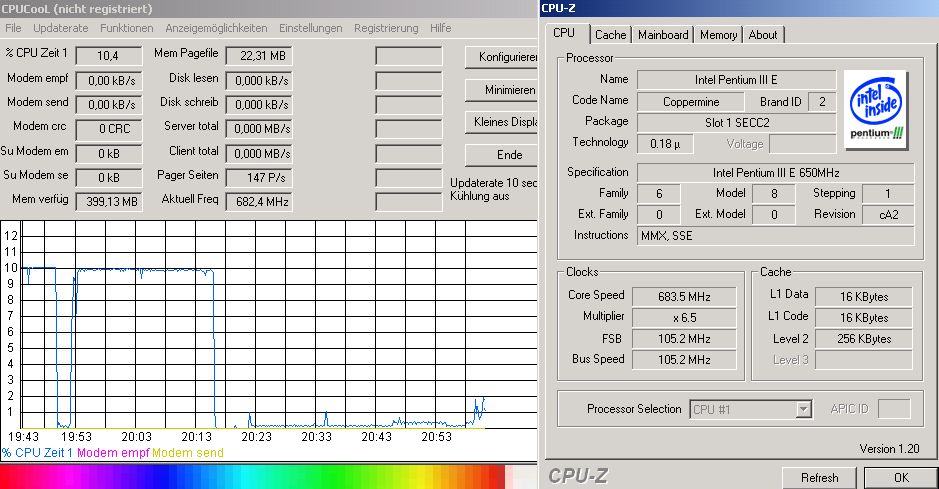This screenshot has width=939, height=489.
Task: Switch to the About tab
Action: pos(763,35)
